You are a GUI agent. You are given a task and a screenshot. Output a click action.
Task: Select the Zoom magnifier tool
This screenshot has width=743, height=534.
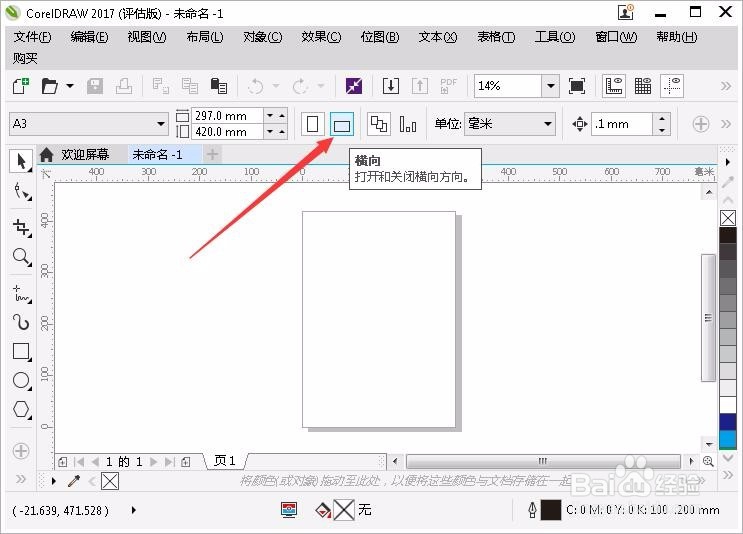[x=21, y=257]
